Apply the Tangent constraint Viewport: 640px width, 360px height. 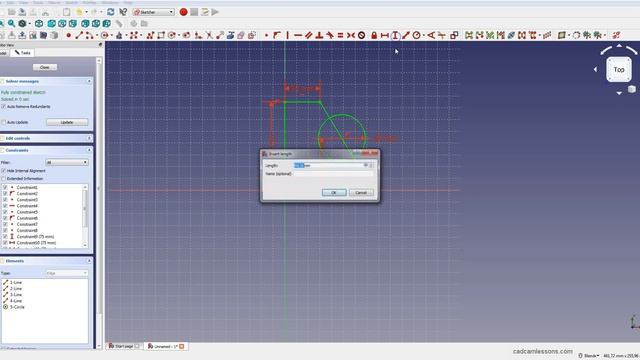click(x=330, y=36)
